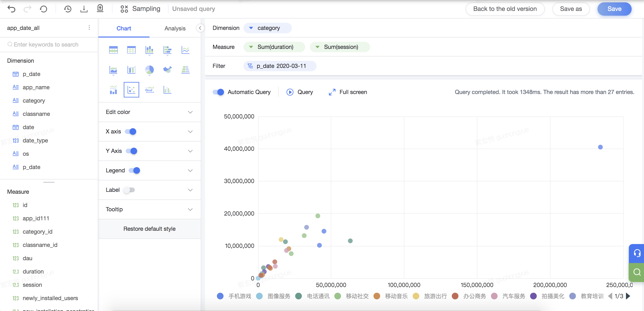Click the headset support icon

[x=637, y=253]
